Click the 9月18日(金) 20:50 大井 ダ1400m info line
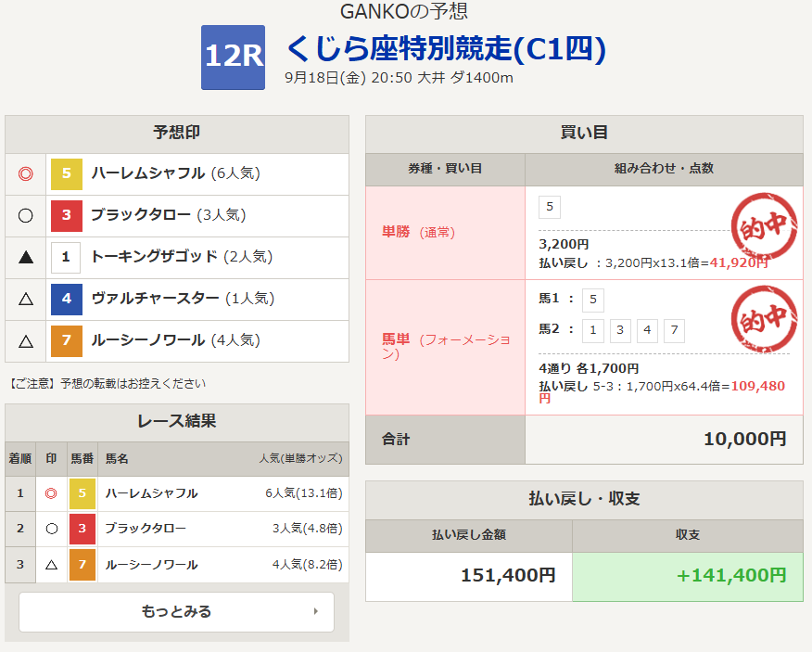The image size is (812, 652). tap(399, 78)
